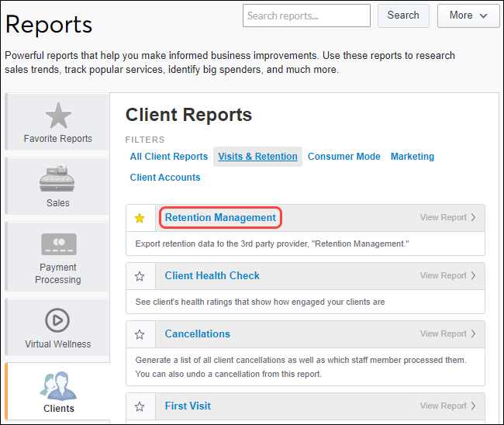
Task: Favorite the Cancellations report star
Action: 140,334
